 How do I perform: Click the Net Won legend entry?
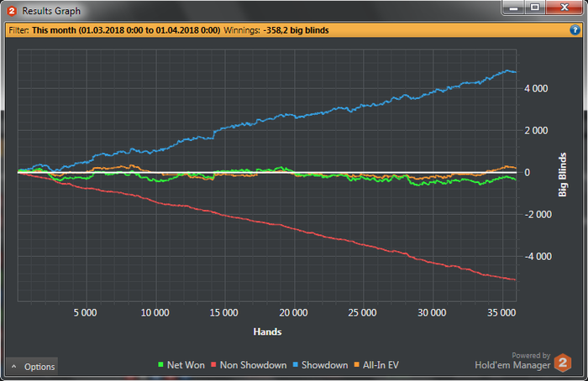pyautogui.click(x=181, y=365)
